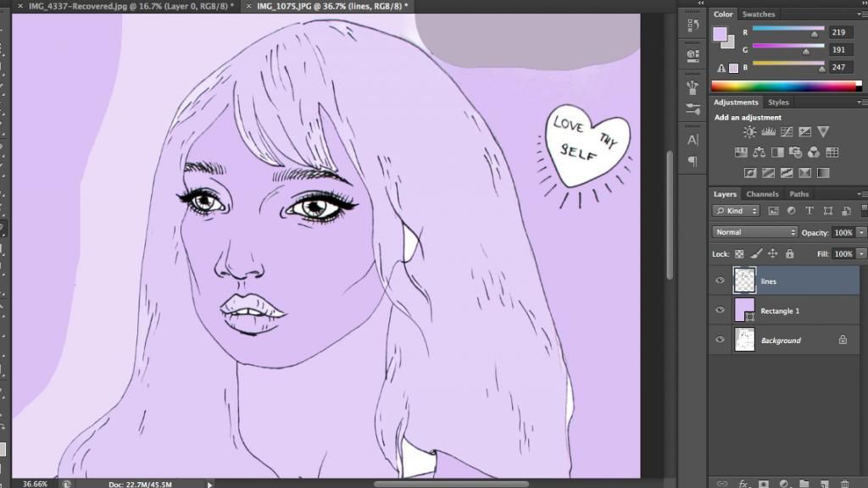Open the Kind filter dropdown
This screenshot has height=488, width=868.
coord(737,211)
